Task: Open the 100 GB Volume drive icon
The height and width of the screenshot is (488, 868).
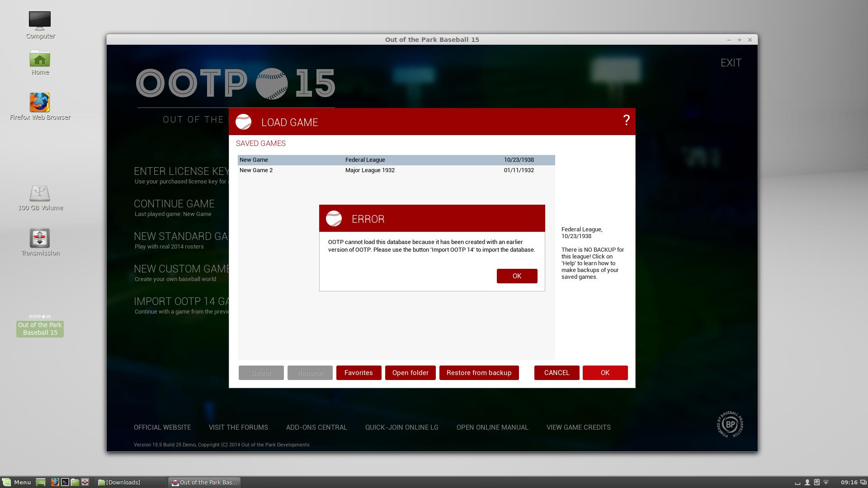Action: pos(40,193)
